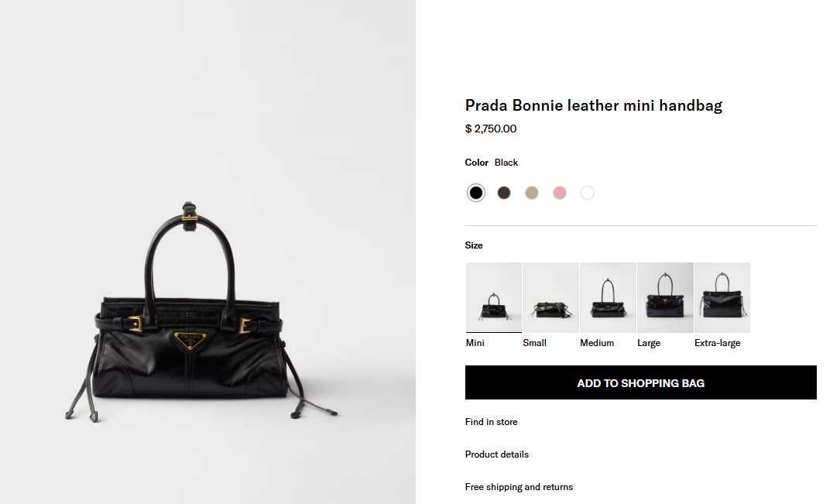Image resolution: width=840 pixels, height=504 pixels.
Task: Click the Extra-large size text label
Action: [x=718, y=343]
